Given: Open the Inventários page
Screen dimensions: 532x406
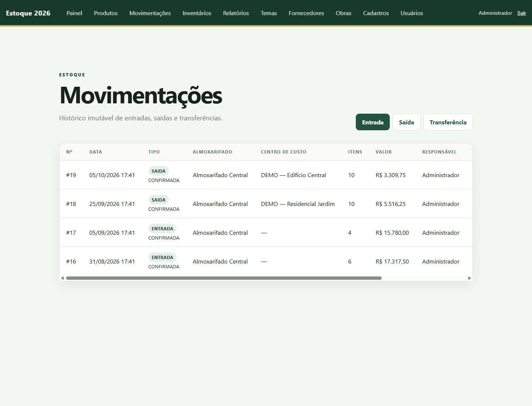Looking at the screenshot, I should pyautogui.click(x=197, y=13).
